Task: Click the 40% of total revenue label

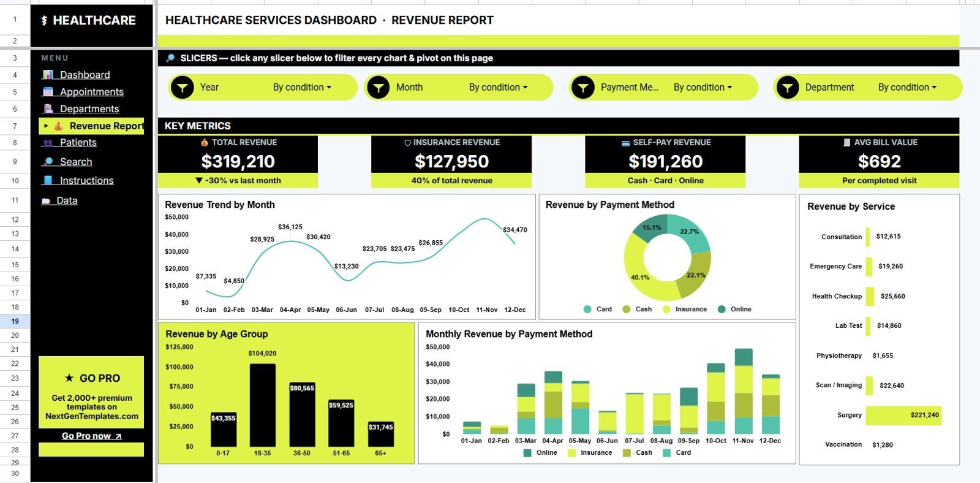Action: 452,181
